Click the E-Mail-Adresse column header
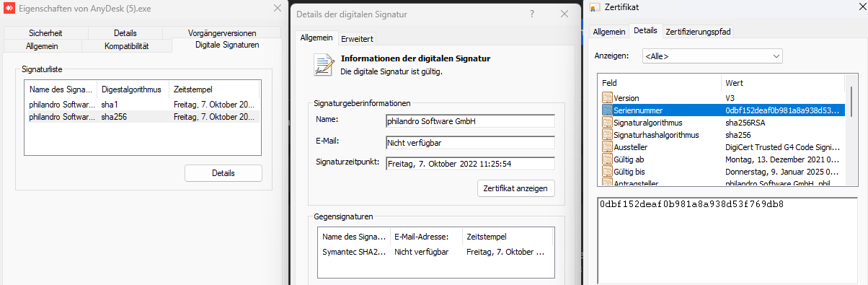 tap(426, 237)
